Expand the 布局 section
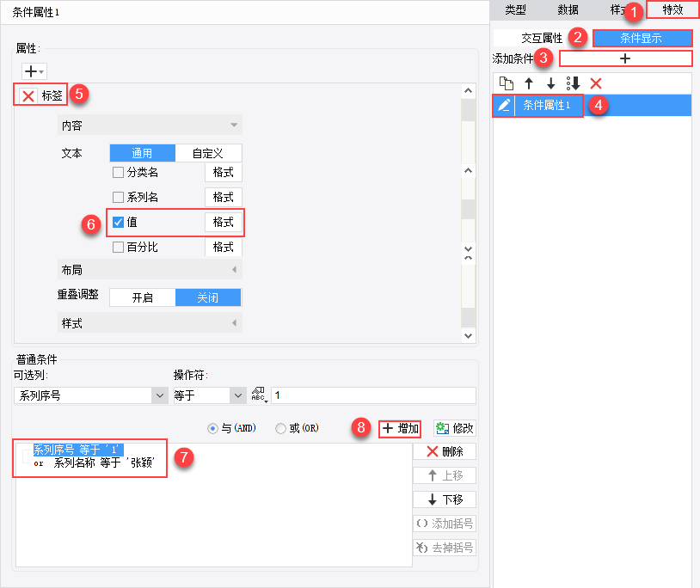The width and height of the screenshot is (700, 588). tap(150, 270)
